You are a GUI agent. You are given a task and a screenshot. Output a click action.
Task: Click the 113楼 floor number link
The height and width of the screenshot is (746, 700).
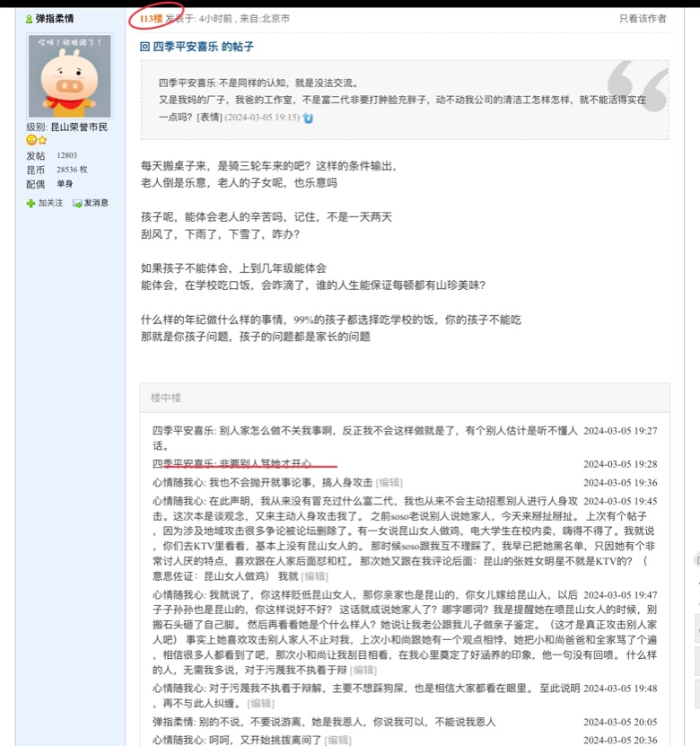pyautogui.click(x=151, y=18)
